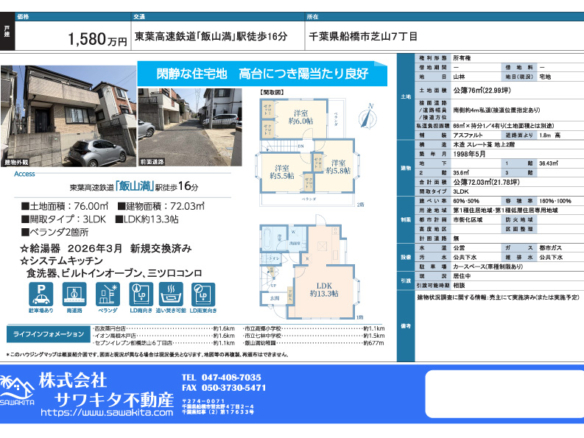Click the TEL 047-408-7035 number
The height and width of the screenshot is (438, 584).
point(222,377)
